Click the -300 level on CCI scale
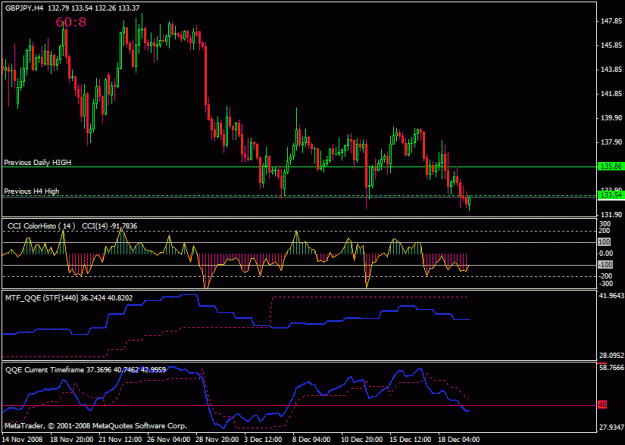Screen dimensions: 625x445 [606, 284]
